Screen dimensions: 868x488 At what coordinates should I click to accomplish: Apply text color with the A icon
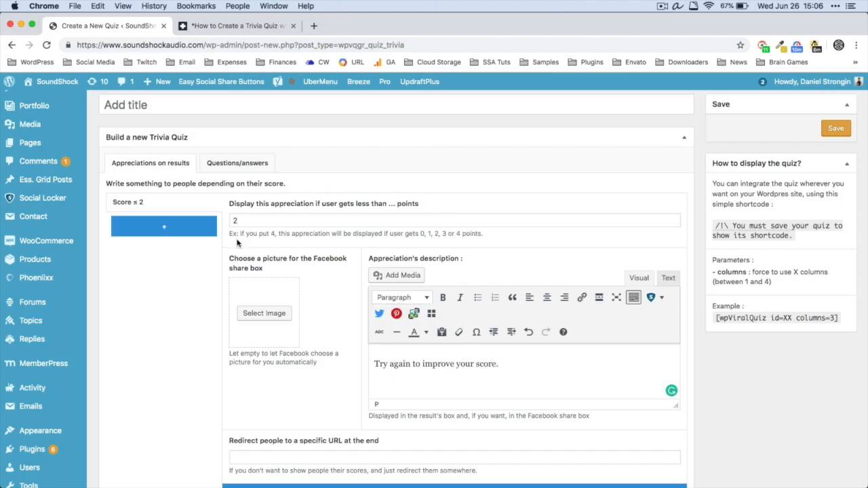pyautogui.click(x=414, y=332)
